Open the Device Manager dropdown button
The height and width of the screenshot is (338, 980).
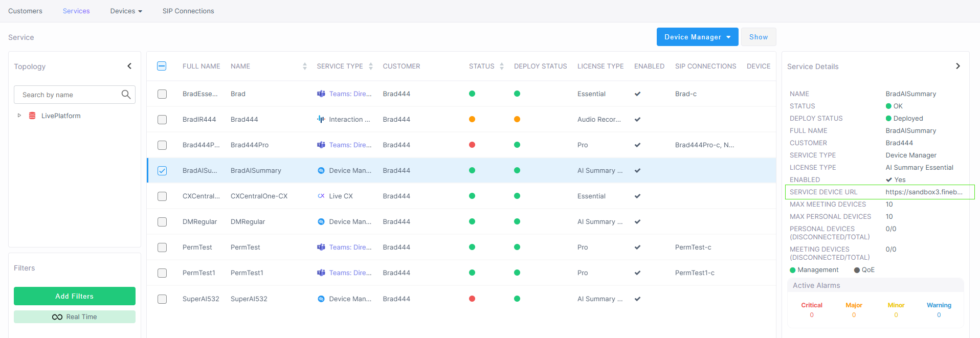pyautogui.click(x=697, y=37)
